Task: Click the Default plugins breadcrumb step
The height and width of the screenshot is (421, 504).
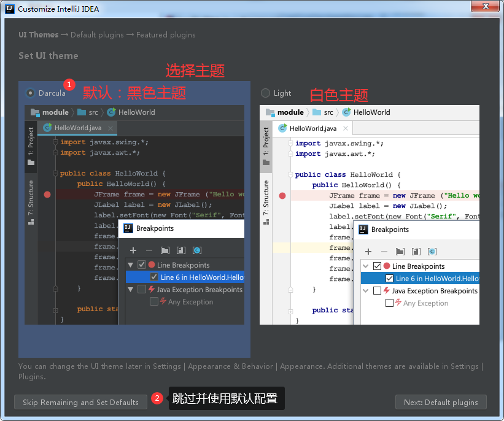Action: pos(97,35)
